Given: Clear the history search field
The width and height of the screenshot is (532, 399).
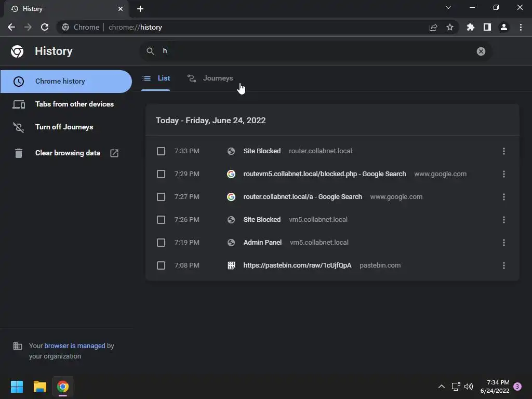Looking at the screenshot, I should tap(481, 51).
